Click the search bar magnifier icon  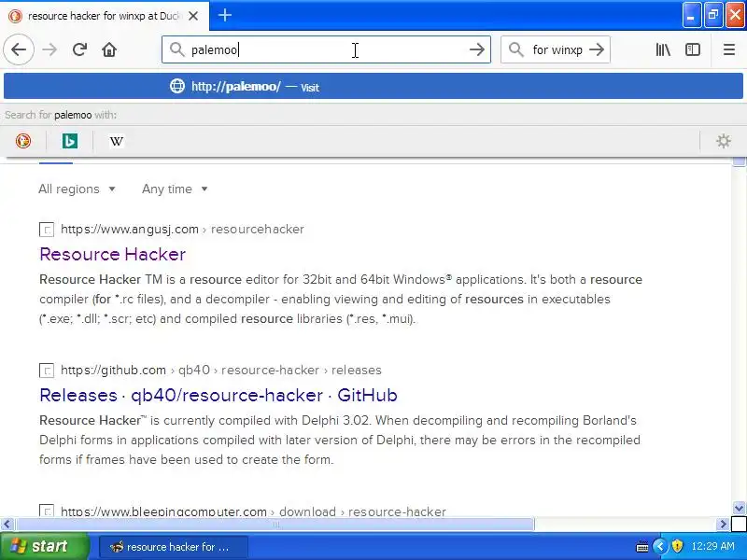516,49
